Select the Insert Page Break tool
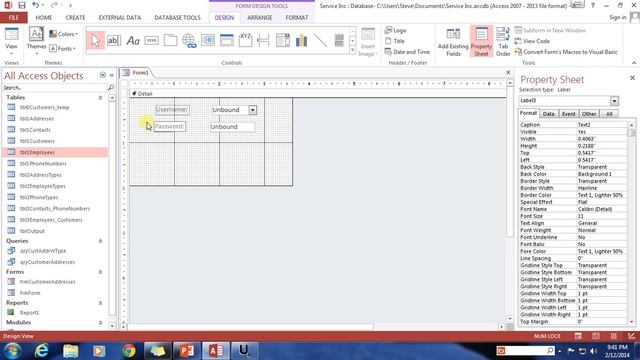The image size is (640, 360). tap(264, 40)
